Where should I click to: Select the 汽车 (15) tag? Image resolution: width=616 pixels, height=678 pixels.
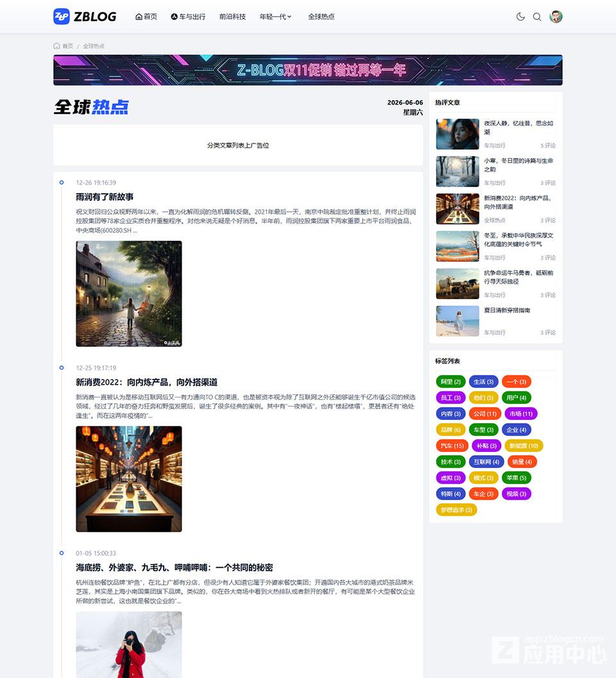[452, 446]
